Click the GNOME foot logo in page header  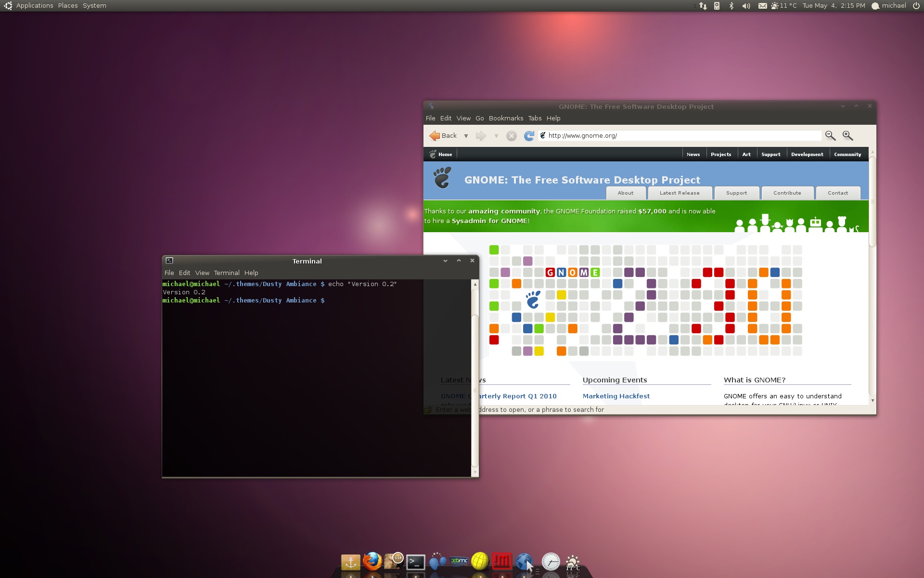(x=442, y=178)
